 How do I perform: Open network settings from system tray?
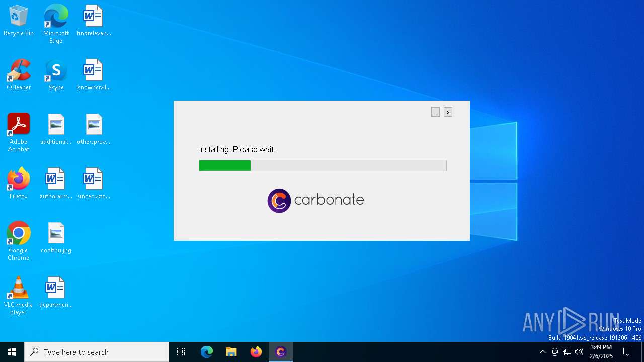[567, 352]
